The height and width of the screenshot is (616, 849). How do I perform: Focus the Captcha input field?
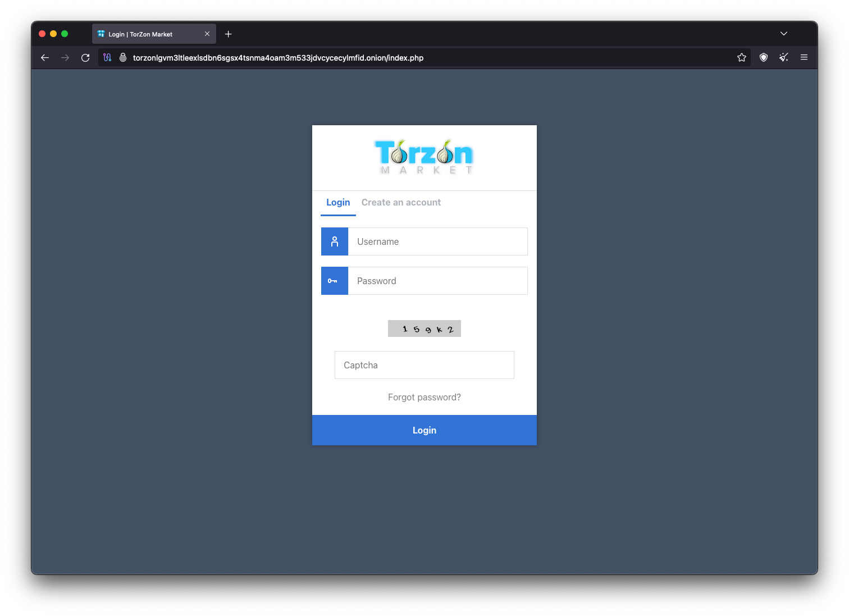point(424,365)
